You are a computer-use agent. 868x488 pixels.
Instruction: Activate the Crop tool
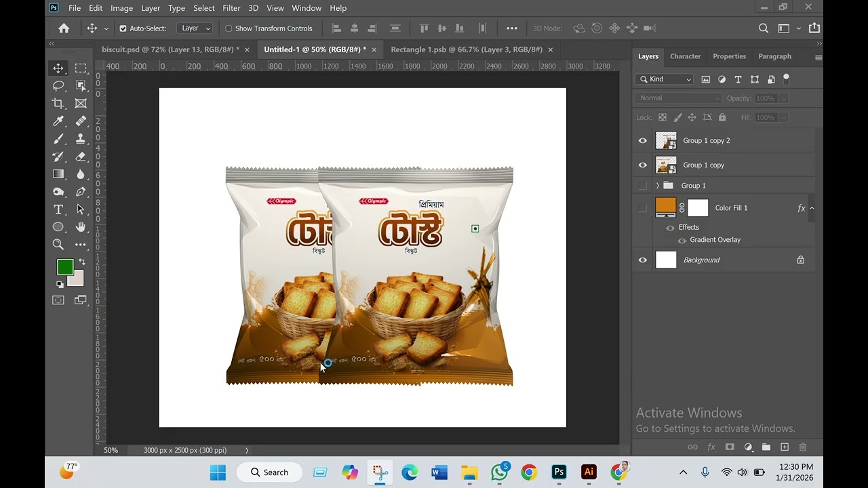click(x=58, y=104)
